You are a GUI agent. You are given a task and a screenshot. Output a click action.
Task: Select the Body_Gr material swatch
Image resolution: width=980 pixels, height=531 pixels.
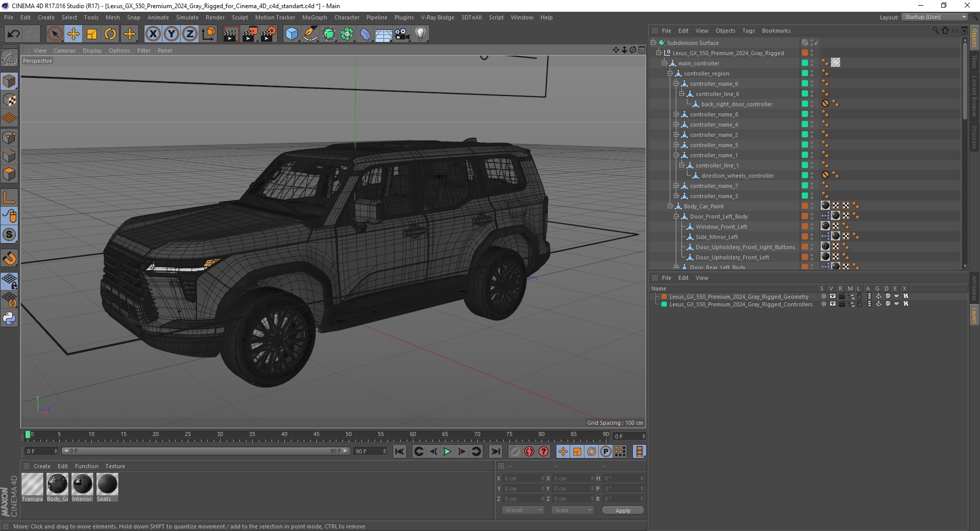click(x=57, y=487)
